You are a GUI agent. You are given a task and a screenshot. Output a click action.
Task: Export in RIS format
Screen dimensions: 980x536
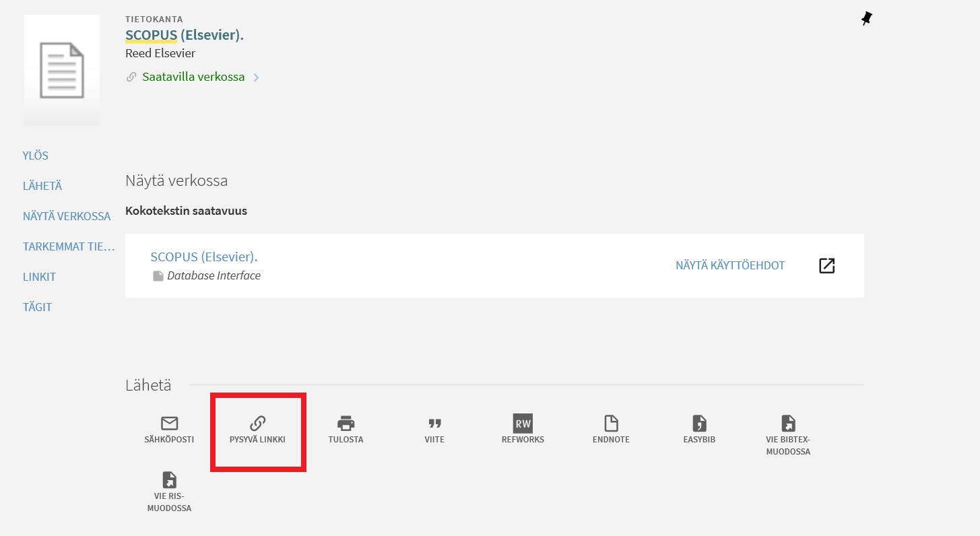(x=169, y=491)
